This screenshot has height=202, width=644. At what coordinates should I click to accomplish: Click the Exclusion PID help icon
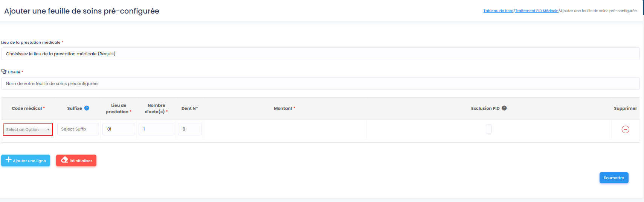coord(504,108)
